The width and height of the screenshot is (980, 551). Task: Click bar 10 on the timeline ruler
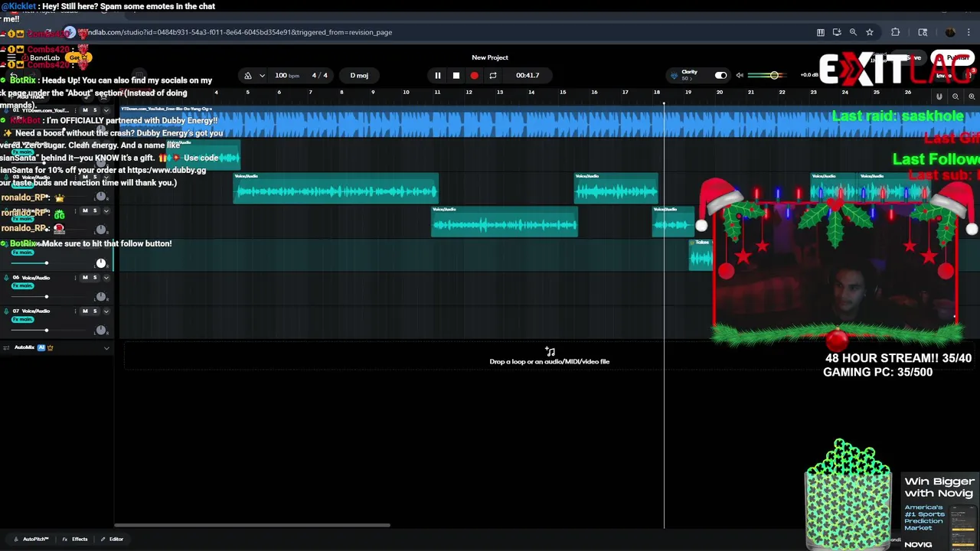point(406,93)
